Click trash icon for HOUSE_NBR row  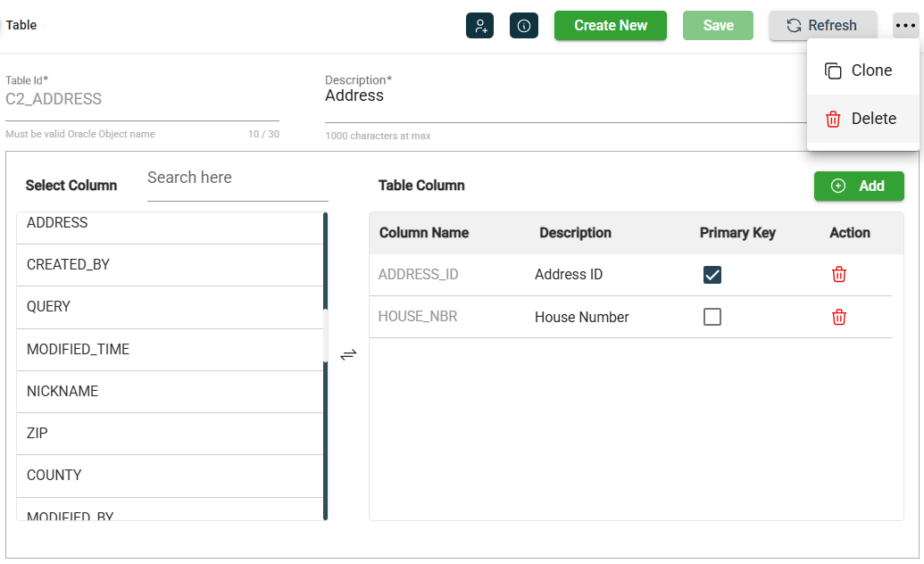(x=838, y=317)
